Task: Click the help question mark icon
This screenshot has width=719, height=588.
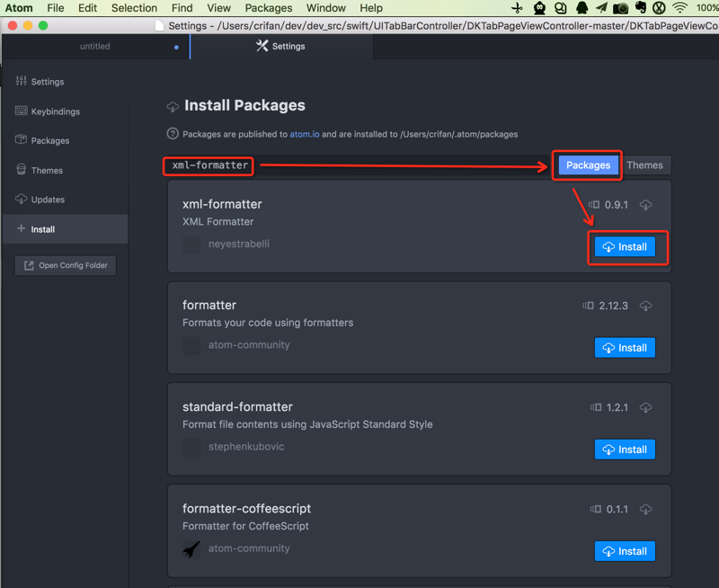Action: (x=173, y=134)
